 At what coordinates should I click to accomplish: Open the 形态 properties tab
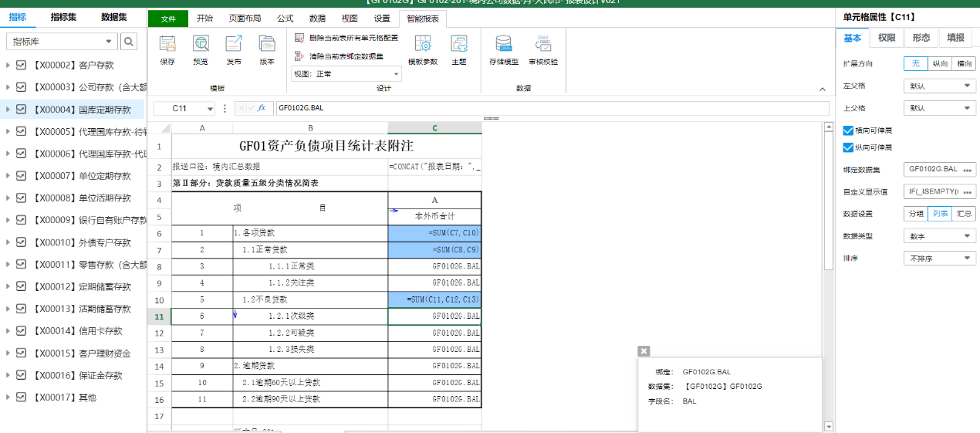(921, 38)
